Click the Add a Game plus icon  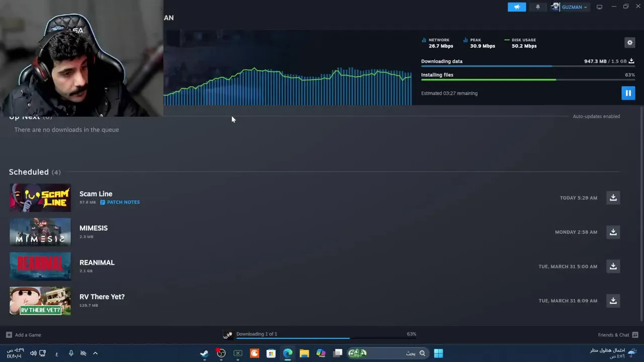point(9,335)
